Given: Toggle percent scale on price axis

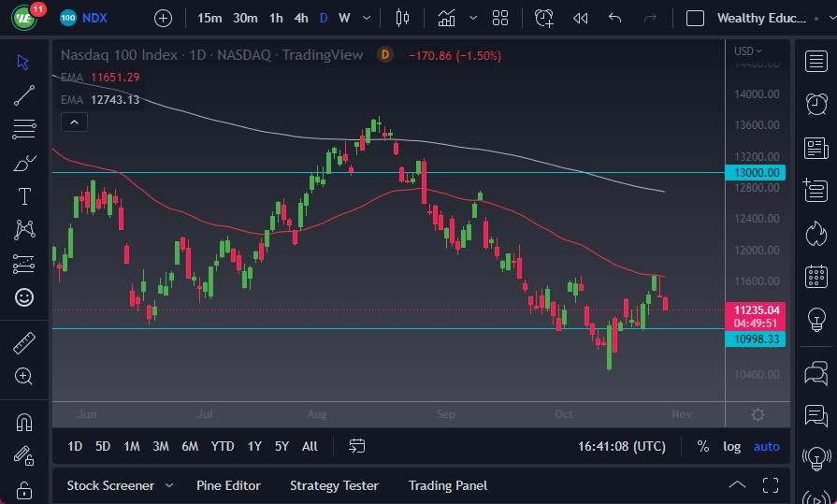Looking at the screenshot, I should pyautogui.click(x=703, y=446).
